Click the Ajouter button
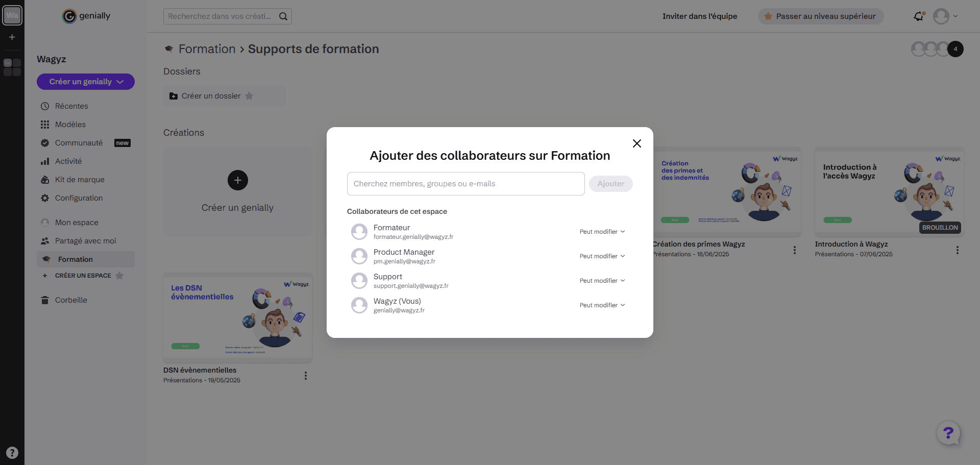980x465 pixels. pos(610,184)
